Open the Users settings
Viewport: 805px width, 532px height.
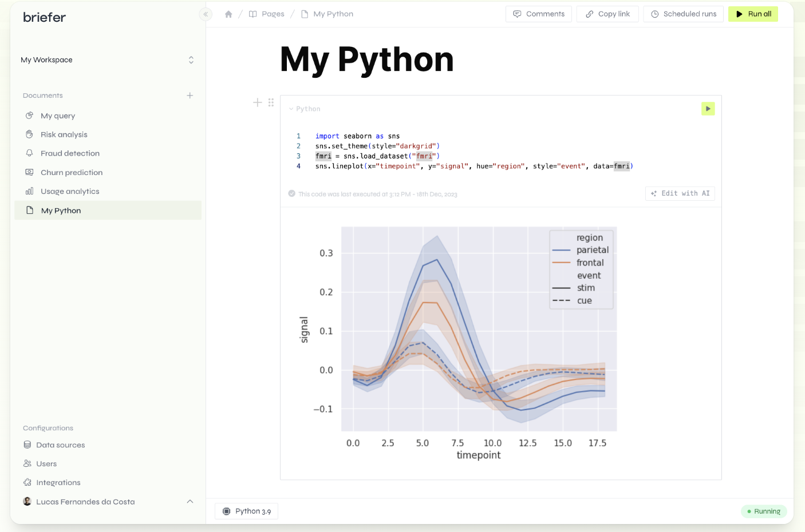[x=46, y=463]
